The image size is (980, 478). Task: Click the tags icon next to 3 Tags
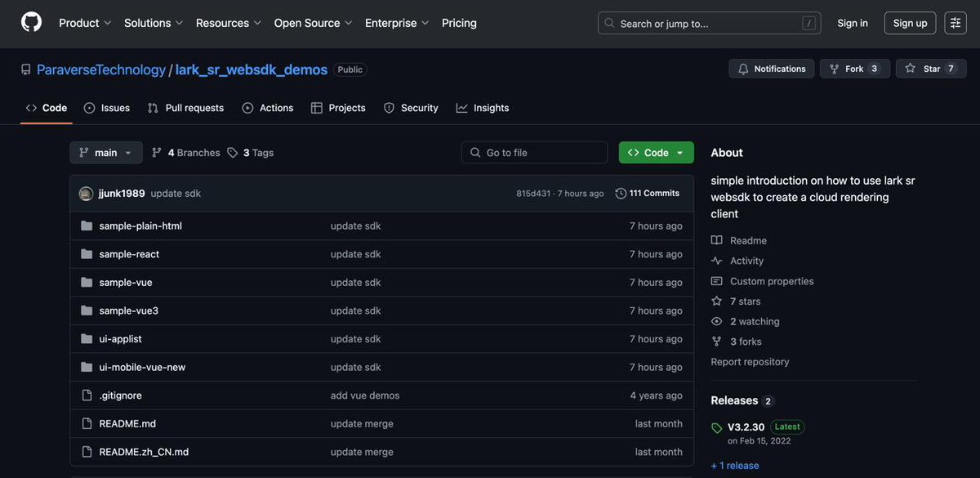(x=231, y=151)
